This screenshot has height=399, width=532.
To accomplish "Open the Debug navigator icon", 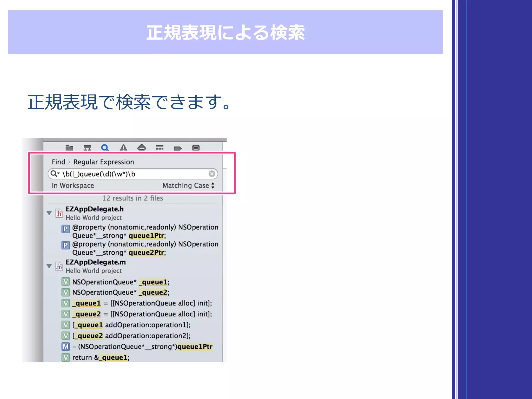I will (160, 148).
